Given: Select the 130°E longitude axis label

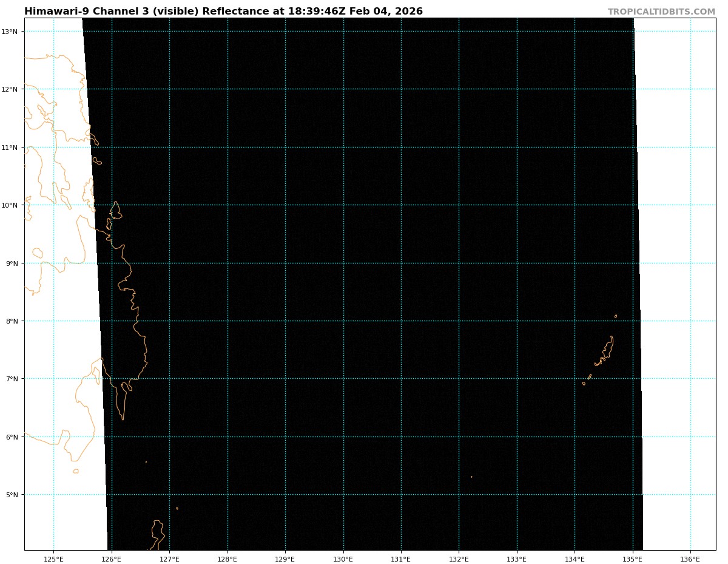Looking at the screenshot, I should coord(343,559).
